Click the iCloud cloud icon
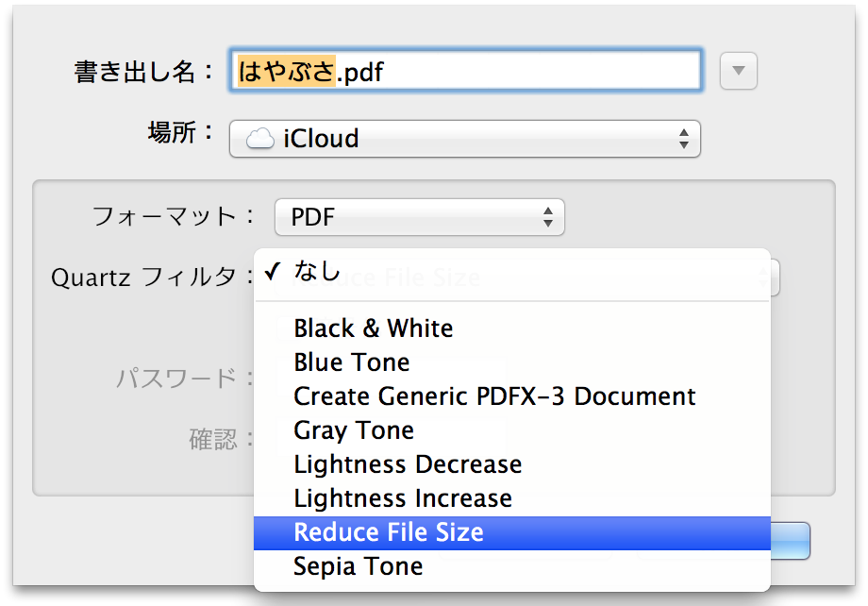Image resolution: width=868 pixels, height=606 pixels. coord(259,139)
